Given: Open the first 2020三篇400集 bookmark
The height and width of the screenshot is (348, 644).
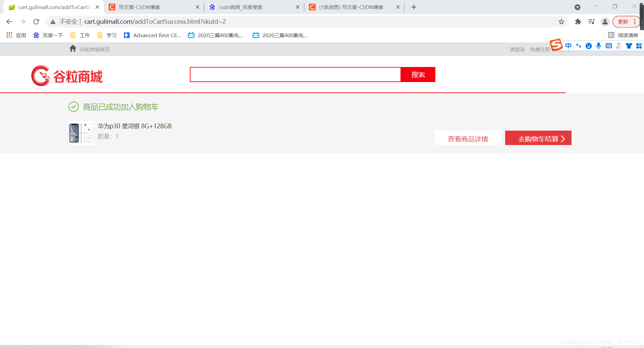Looking at the screenshot, I should click(215, 35).
